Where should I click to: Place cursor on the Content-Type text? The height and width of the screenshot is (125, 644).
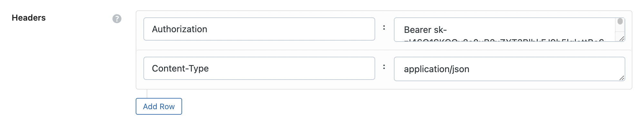[x=180, y=68]
